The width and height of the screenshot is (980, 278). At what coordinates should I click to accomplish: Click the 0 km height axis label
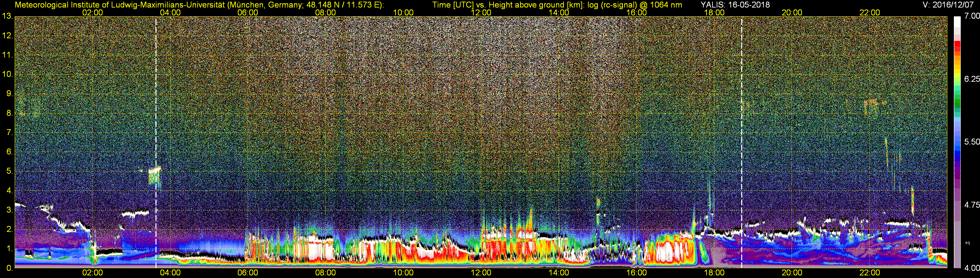click(x=9, y=268)
